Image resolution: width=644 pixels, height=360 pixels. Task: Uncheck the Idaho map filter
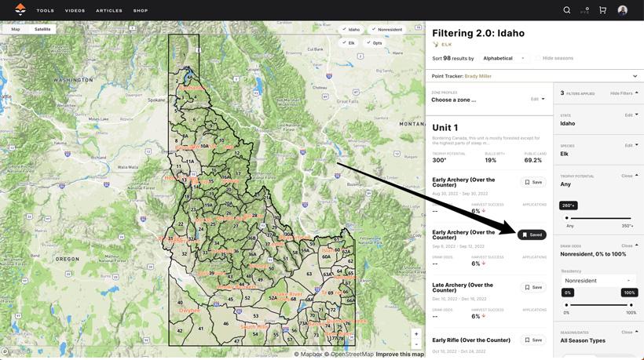tap(350, 30)
